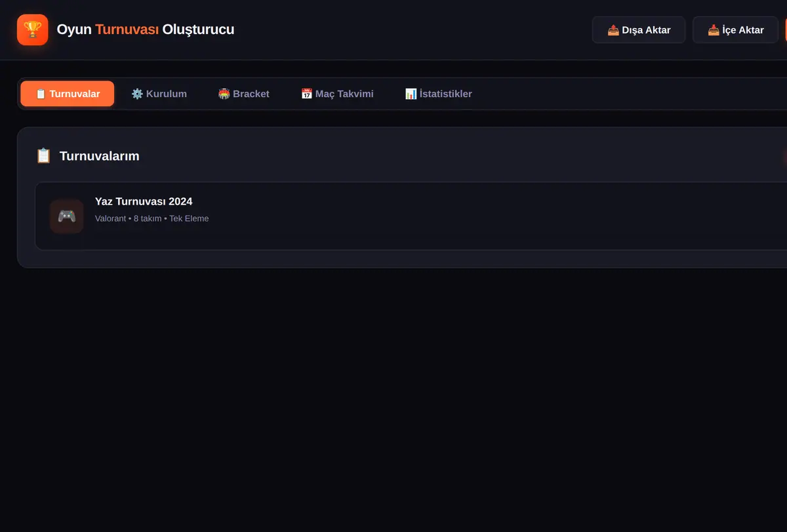
Task: Go to the Bracket tab
Action: (x=243, y=94)
